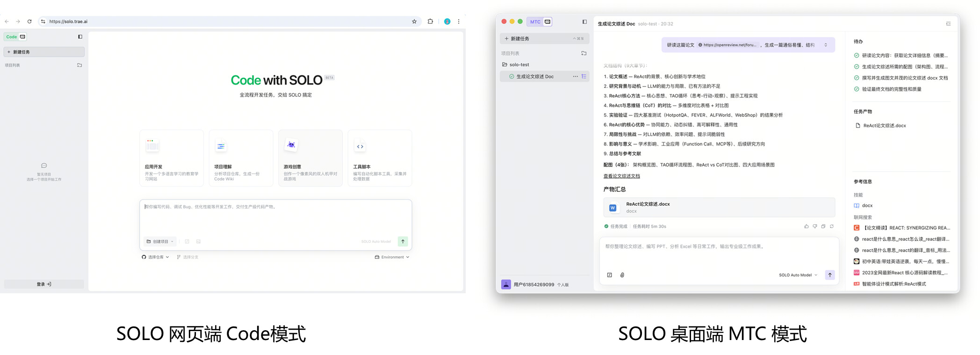Open the 选择仓库 repository dropdown
The width and height of the screenshot is (980, 355).
(155, 257)
